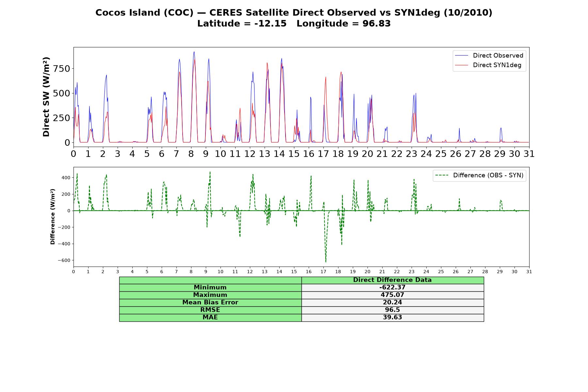Click the blue Direct Observed legend line
This screenshot has width=588, height=392.
(x=462, y=56)
